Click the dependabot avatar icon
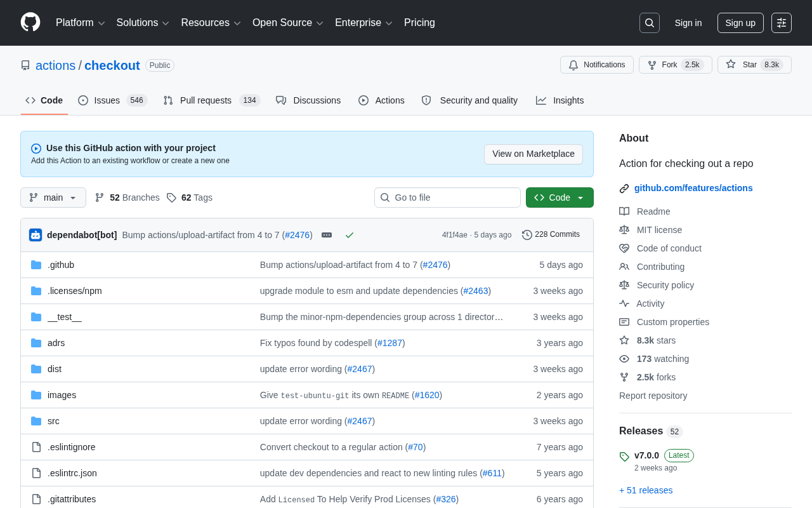 [x=36, y=235]
